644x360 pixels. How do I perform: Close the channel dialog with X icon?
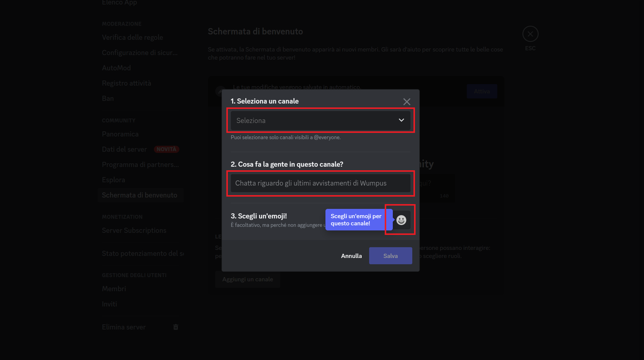click(x=407, y=102)
